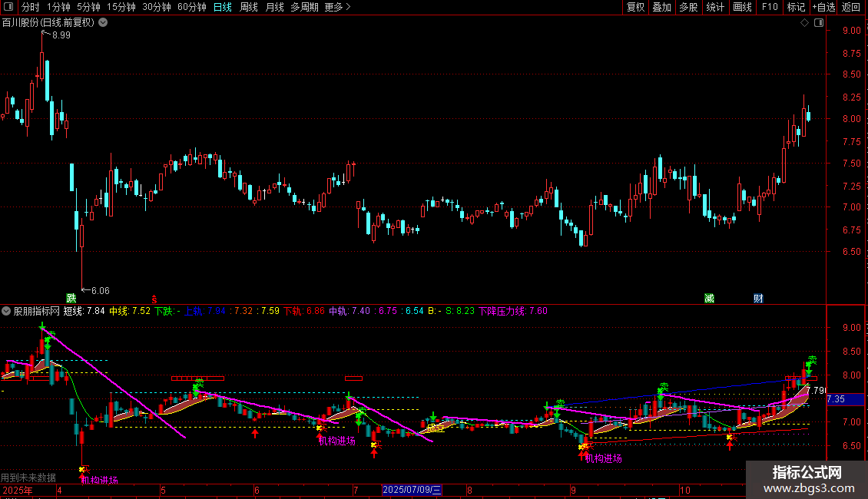Switch to the 1分钟 period
Screen dimensions: 868x499
tap(58, 7)
